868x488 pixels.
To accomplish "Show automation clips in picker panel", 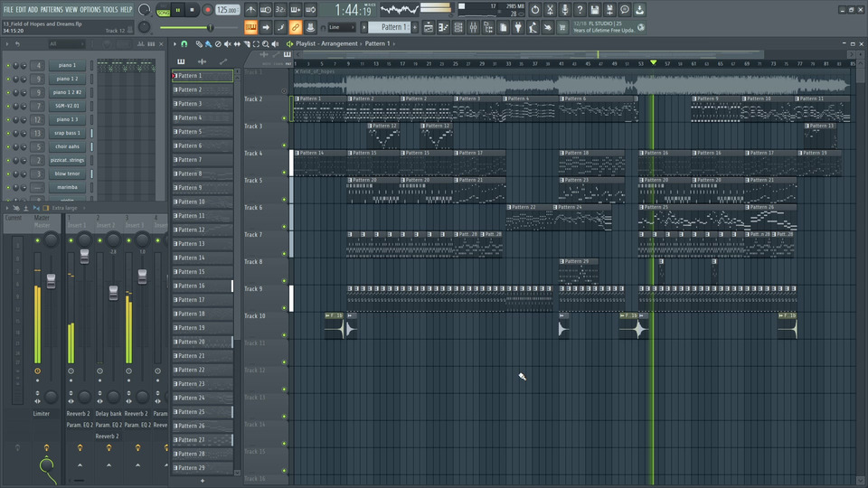I will (x=223, y=61).
